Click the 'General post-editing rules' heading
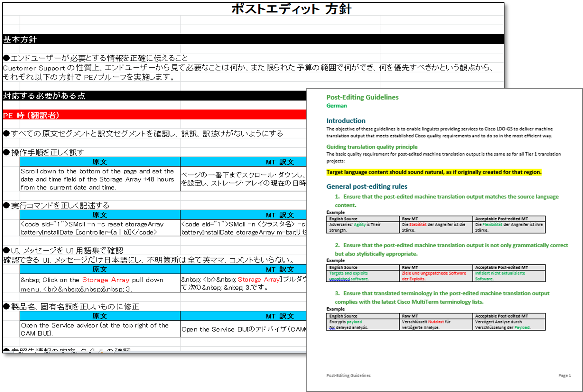583x392 pixels. coord(367,186)
